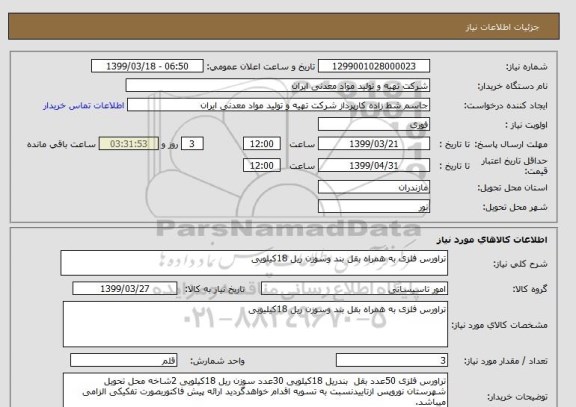Click the ایجاد کننده درخواست label
This screenshot has height=407, width=576.
(x=505, y=106)
